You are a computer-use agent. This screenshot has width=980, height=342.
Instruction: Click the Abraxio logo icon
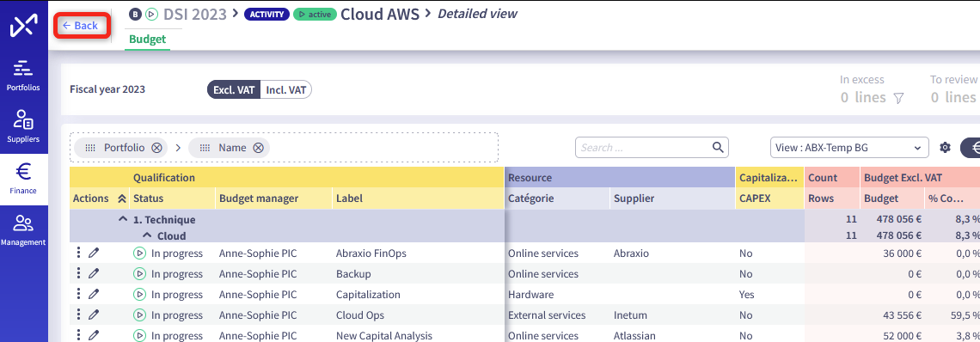(24, 25)
